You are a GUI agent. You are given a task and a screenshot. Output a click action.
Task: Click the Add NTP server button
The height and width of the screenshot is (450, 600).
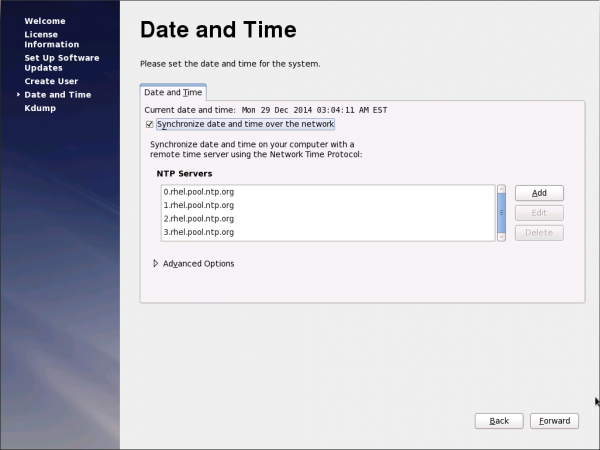539,193
